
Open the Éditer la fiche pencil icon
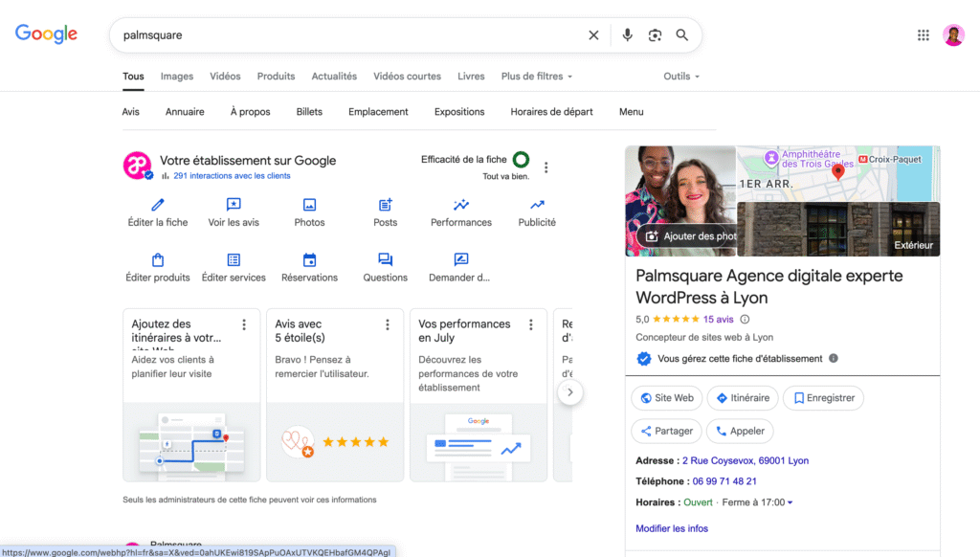157,205
